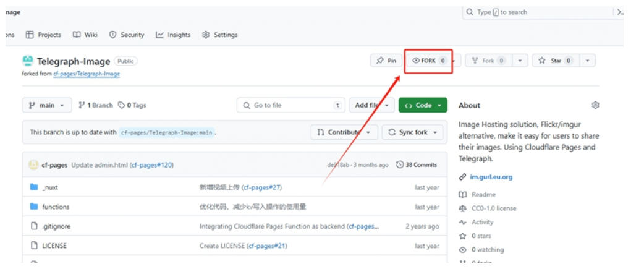Star the Telegraph-Image repository
The image size is (644, 269).
click(x=556, y=61)
